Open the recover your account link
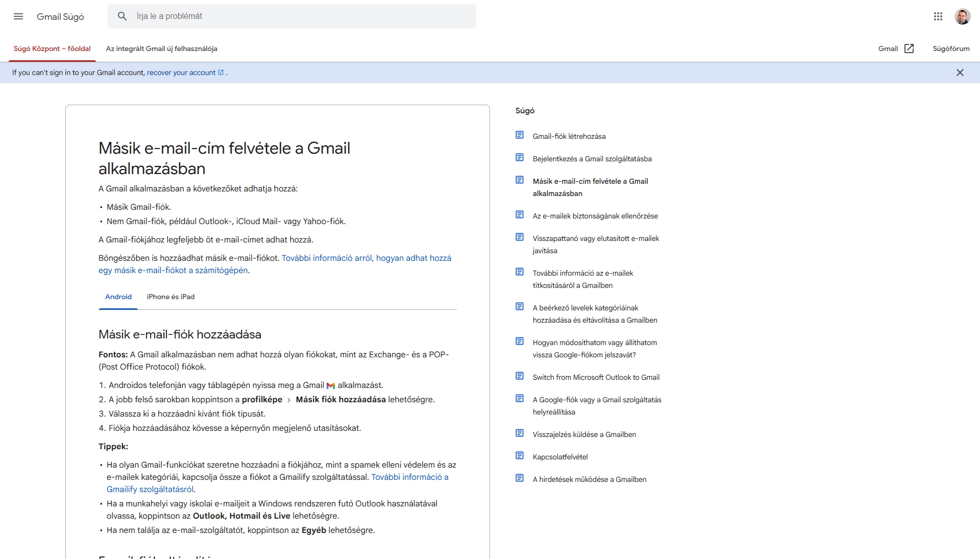This screenshot has height=559, width=980. 181,72
